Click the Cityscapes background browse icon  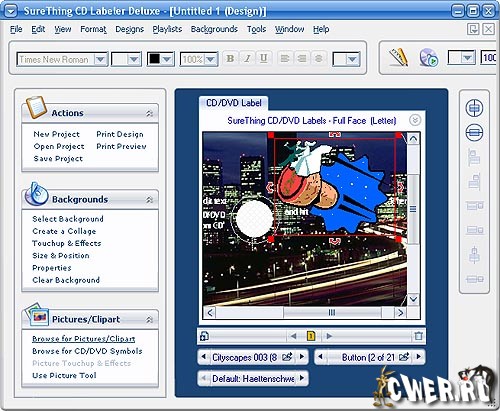pyautogui.click(x=287, y=357)
